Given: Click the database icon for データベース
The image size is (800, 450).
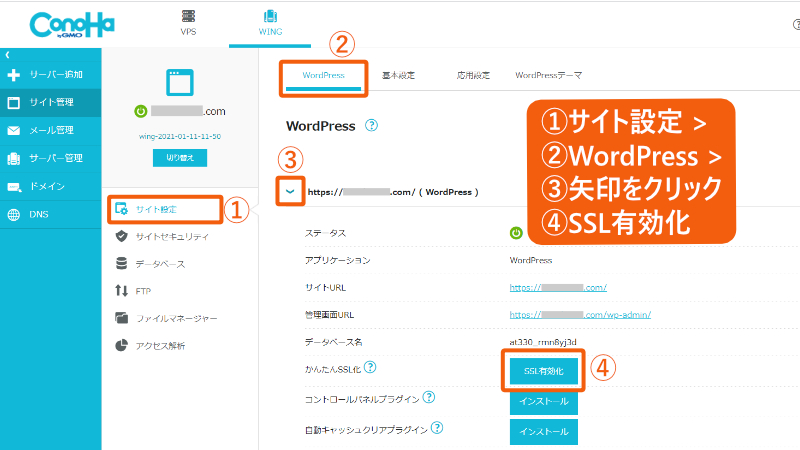Looking at the screenshot, I should click(121, 263).
